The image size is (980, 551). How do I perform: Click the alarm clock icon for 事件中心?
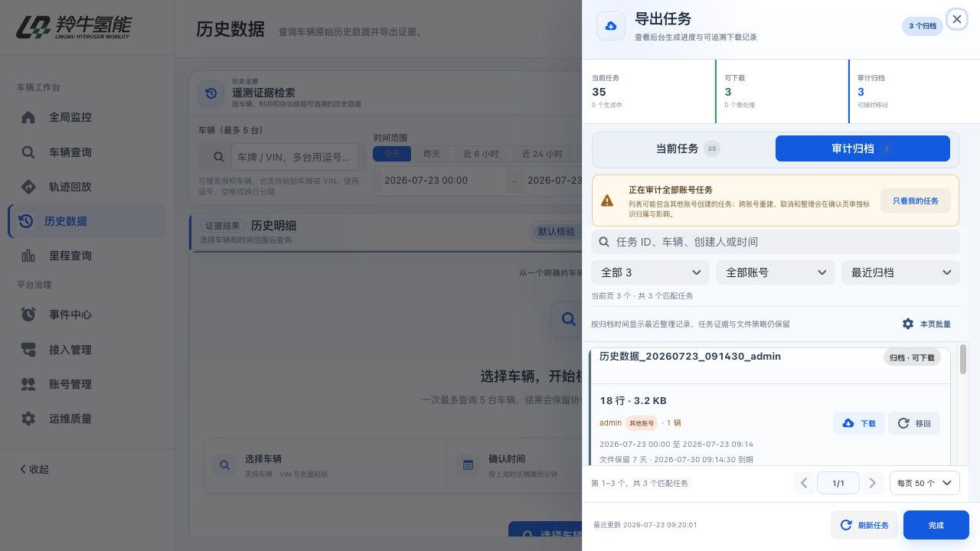click(28, 315)
